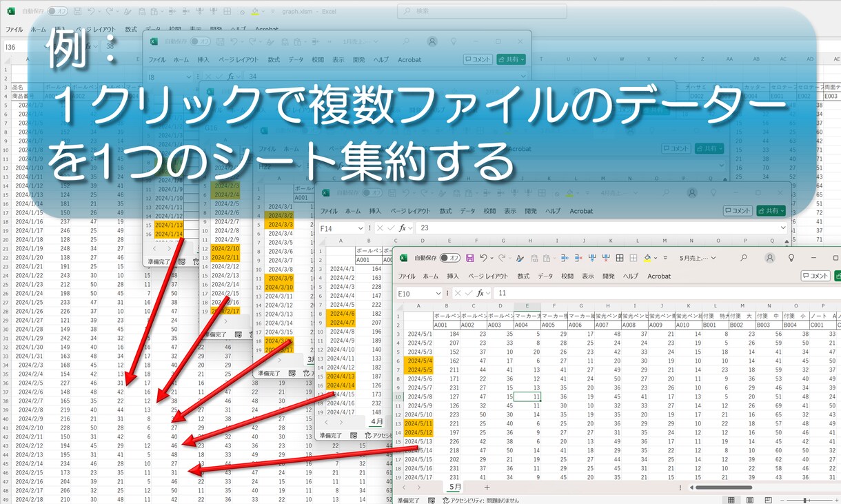This screenshot has width=841, height=504.
Task: Toggle 自動保存 switch in 4月 window
Action: (373, 193)
